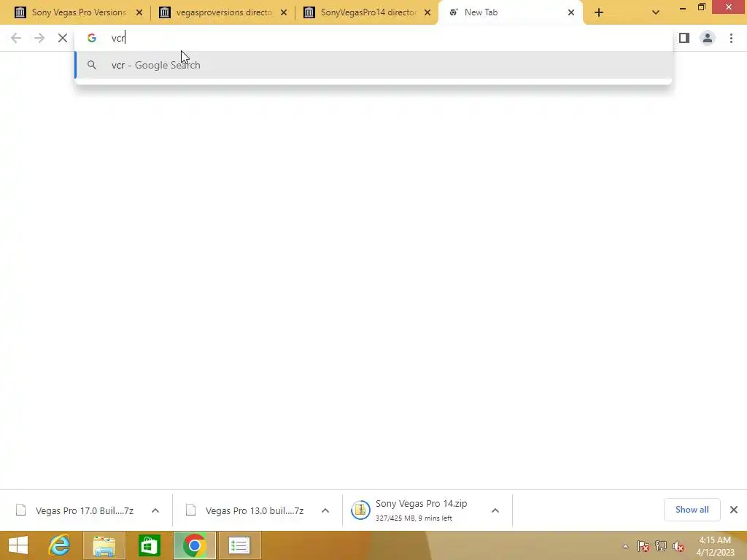Launch Internet Explorer from the taskbar
This screenshot has width=747, height=560.
(60, 545)
